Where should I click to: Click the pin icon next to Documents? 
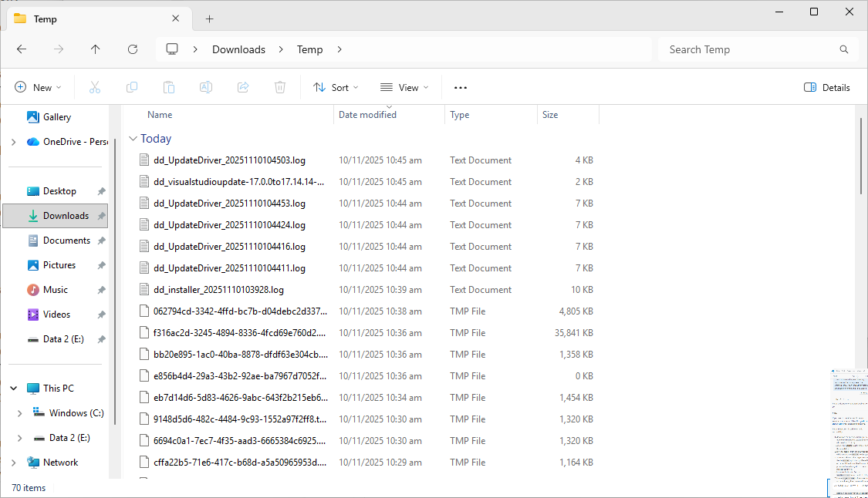[101, 241]
